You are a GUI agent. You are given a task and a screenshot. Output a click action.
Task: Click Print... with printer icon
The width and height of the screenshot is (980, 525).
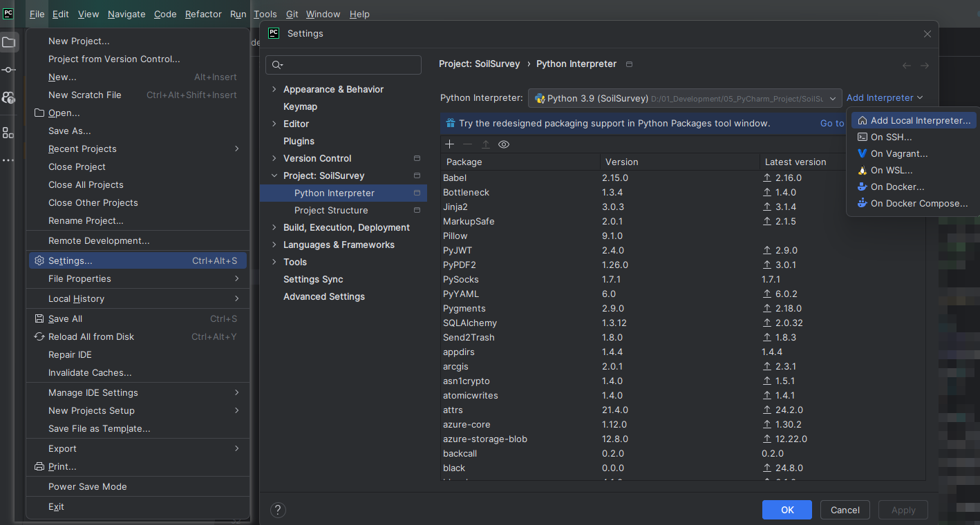(x=138, y=466)
